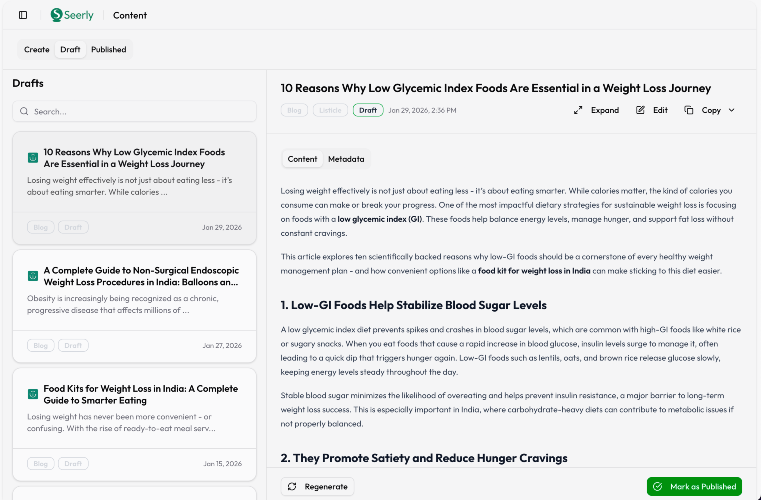Viewport: 761px width, 500px height.
Task: Click the icon on Non-Surgical Endoscopic draft
Action: tap(33, 276)
